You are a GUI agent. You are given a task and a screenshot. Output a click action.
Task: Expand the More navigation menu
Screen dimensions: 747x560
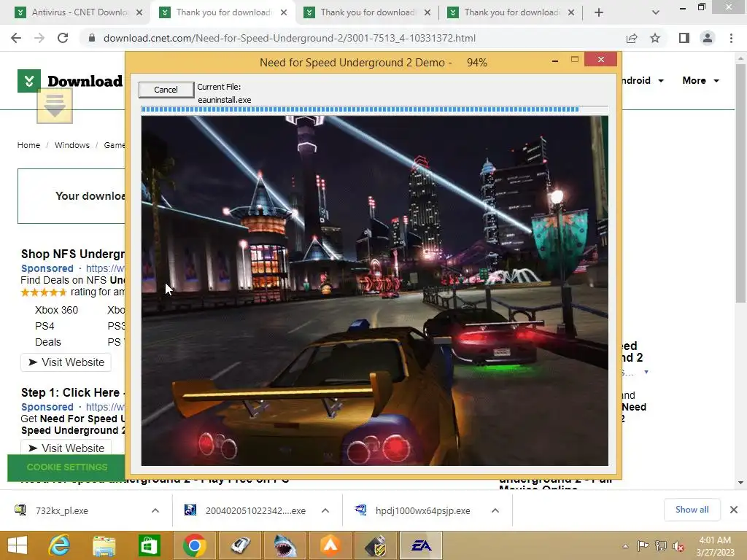click(701, 80)
